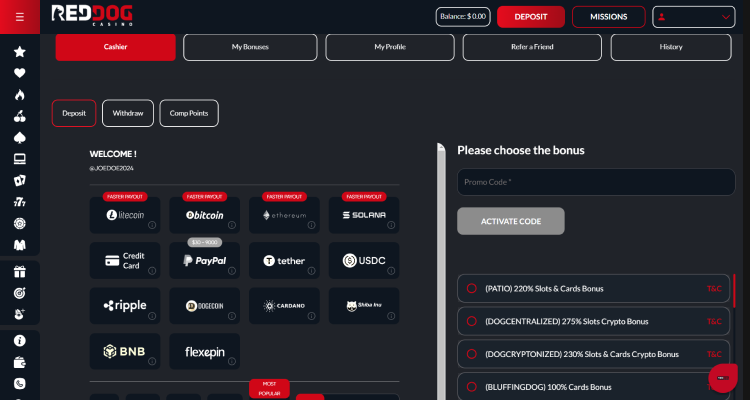Click the heart sidebar icon

(x=20, y=73)
